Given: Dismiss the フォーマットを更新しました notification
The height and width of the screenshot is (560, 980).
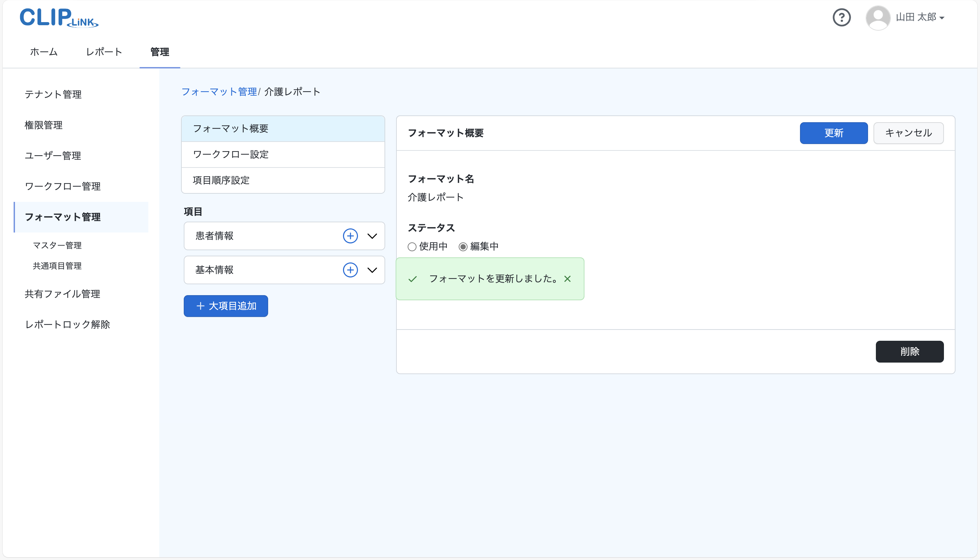Looking at the screenshot, I should (x=567, y=279).
